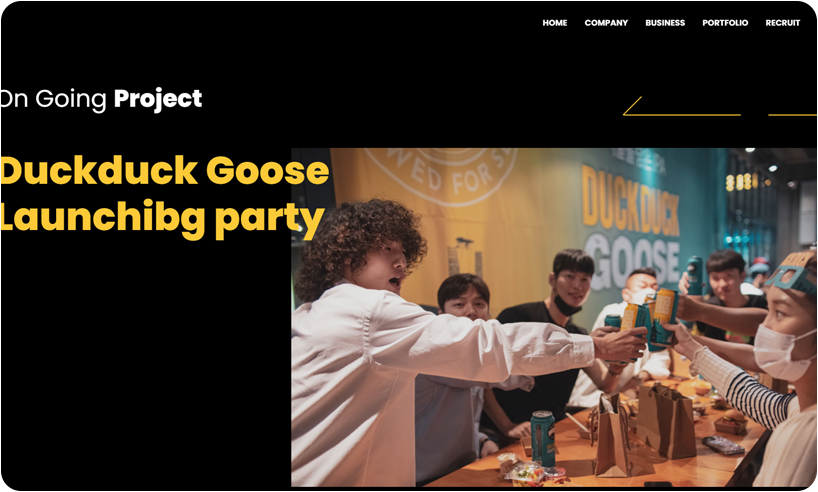Viewport: 818px width, 492px height.
Task: Click the short yellow next-slide line
Action: tap(792, 115)
